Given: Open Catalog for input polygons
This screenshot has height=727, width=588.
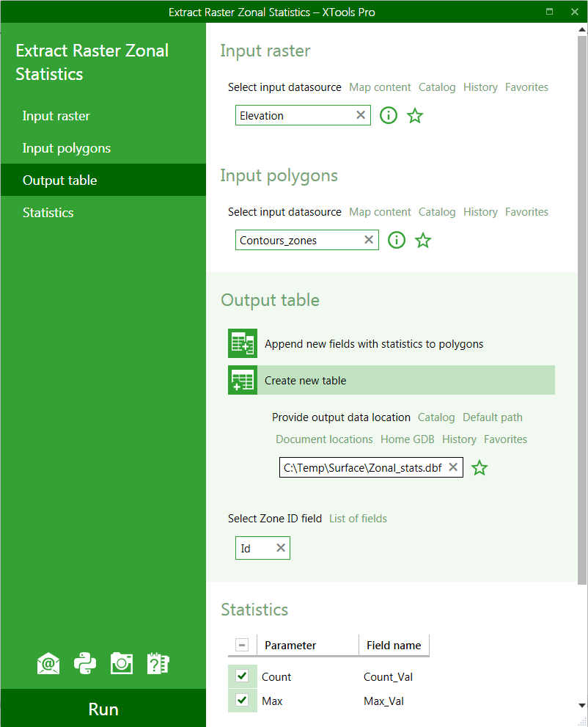Looking at the screenshot, I should [x=437, y=212].
